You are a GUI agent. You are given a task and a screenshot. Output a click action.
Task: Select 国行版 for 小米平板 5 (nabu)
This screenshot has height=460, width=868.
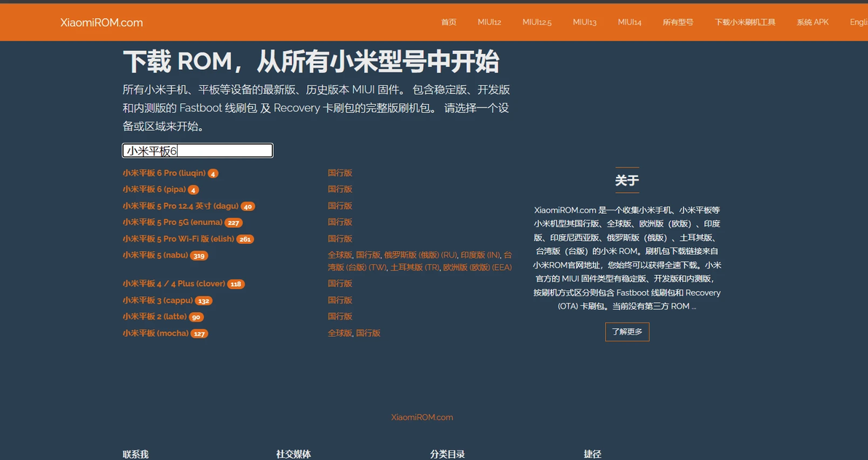click(368, 255)
